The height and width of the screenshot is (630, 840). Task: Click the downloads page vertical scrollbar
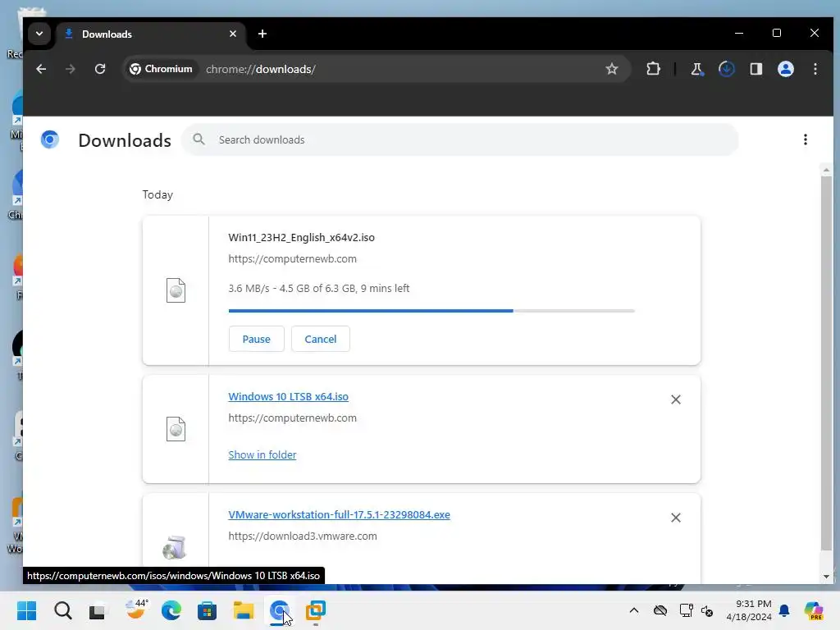(x=826, y=363)
